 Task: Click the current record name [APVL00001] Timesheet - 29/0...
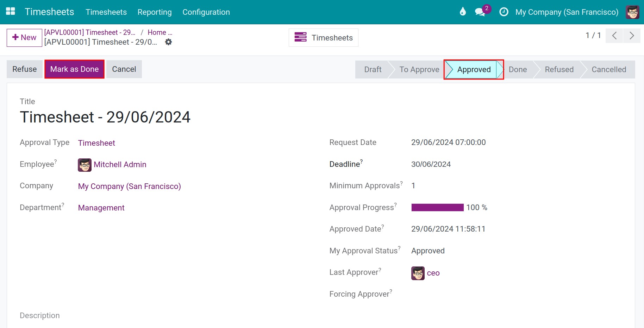tap(101, 42)
